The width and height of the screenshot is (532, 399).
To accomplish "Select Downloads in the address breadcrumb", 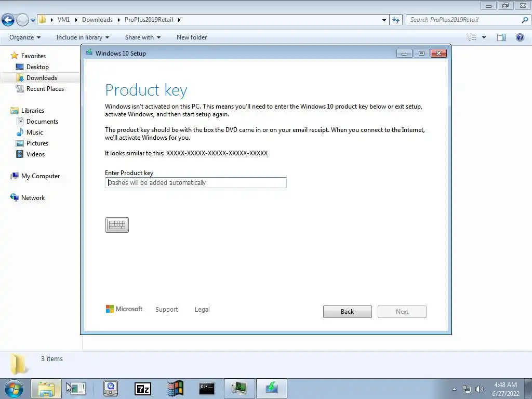I will point(97,20).
